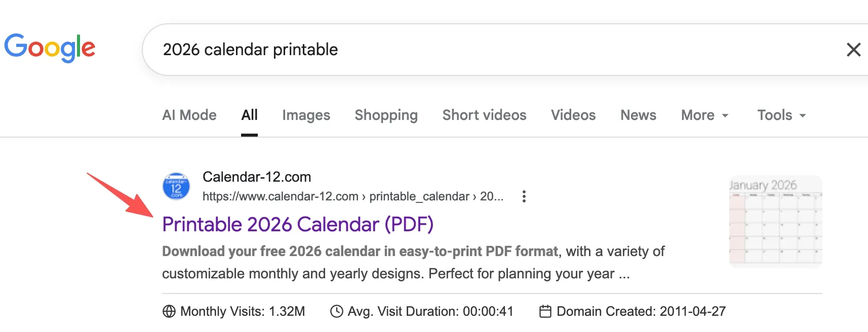This screenshot has height=332, width=868.
Task: Click the globe icon near Monthly Visits
Action: coord(169,311)
